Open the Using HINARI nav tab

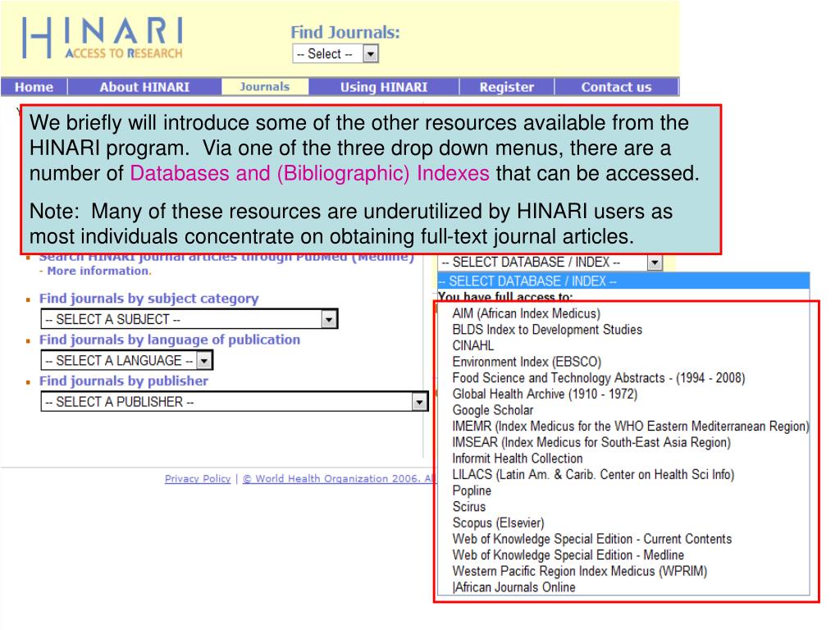384,87
